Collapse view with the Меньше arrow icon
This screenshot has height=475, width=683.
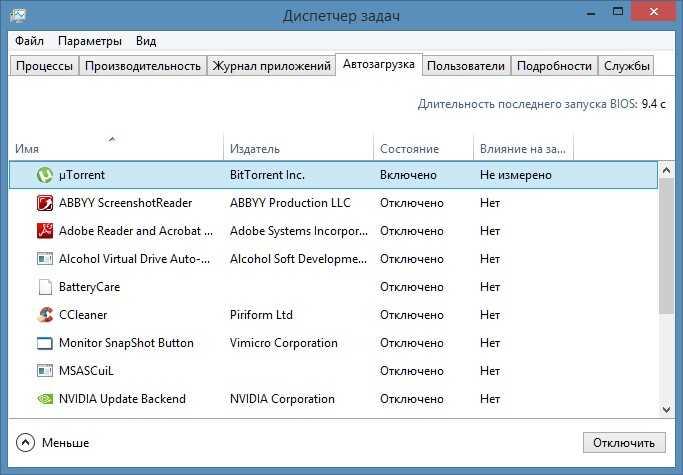coord(25,443)
